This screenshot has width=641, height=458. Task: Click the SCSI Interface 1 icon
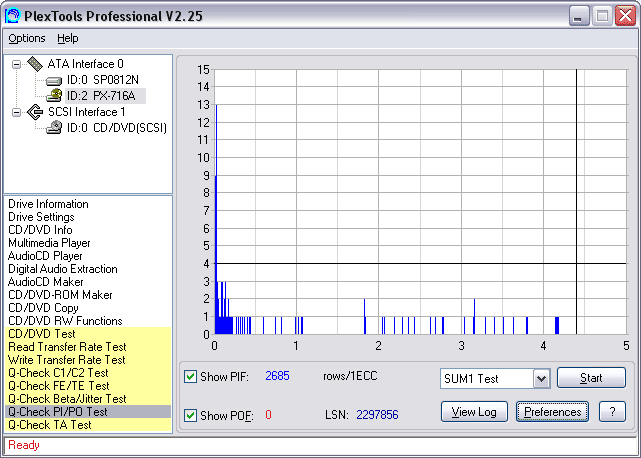pyautogui.click(x=35, y=112)
